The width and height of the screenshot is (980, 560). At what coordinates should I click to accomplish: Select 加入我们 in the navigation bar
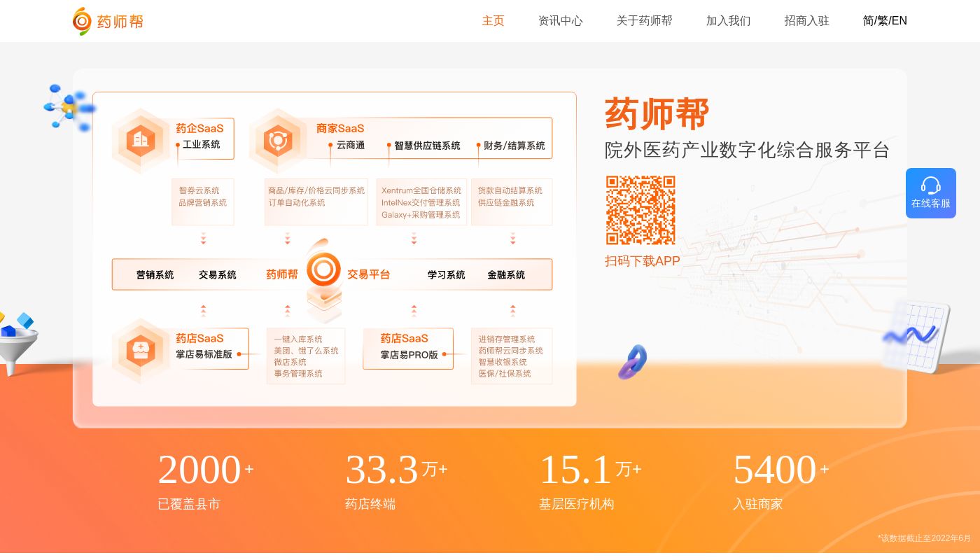pyautogui.click(x=728, y=21)
